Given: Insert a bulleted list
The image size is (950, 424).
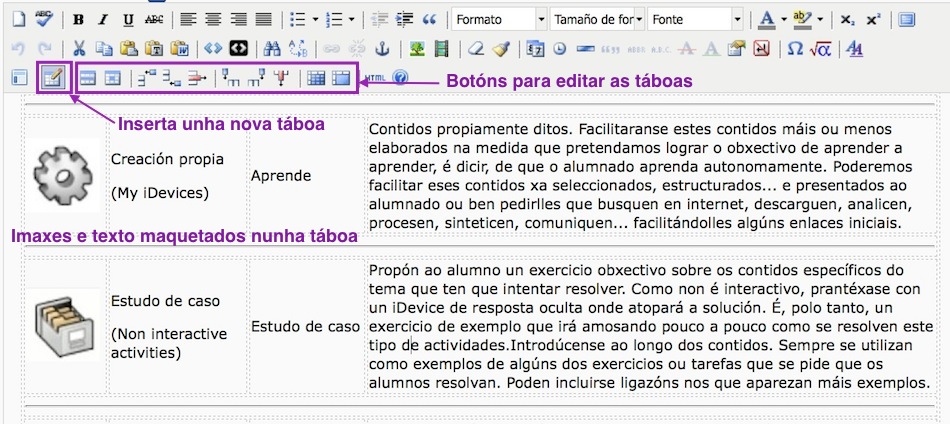Looking at the screenshot, I should click(297, 19).
